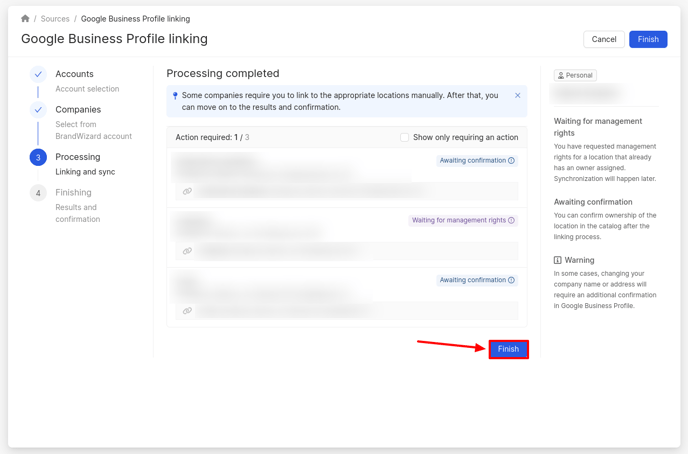Screen dimensions: 688x454
Task: Click the Finish button below the company list
Action: (509, 349)
